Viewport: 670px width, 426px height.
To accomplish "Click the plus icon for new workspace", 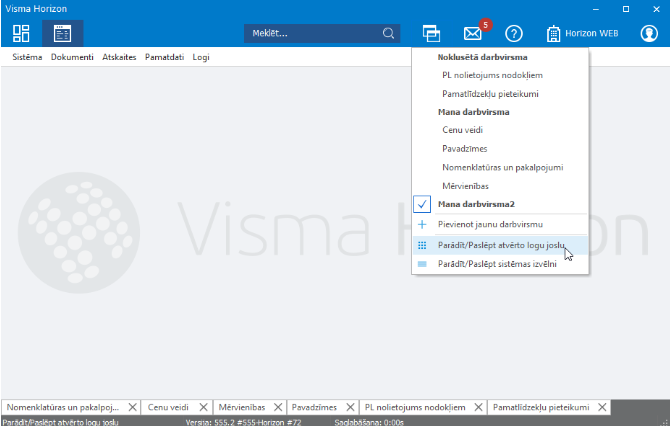I will click(x=422, y=224).
